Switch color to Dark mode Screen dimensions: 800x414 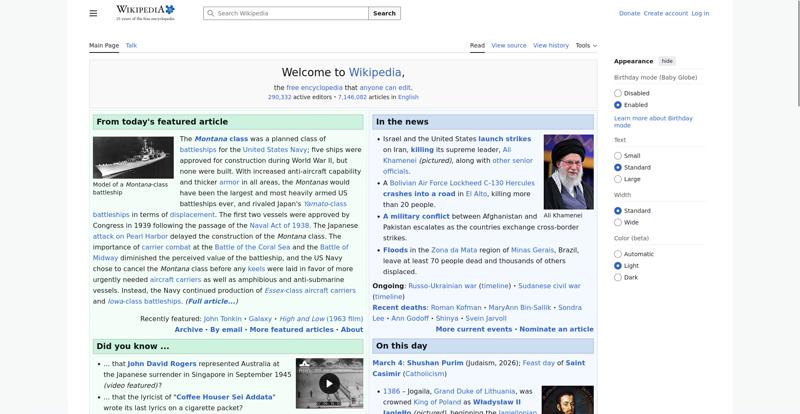tap(618, 277)
